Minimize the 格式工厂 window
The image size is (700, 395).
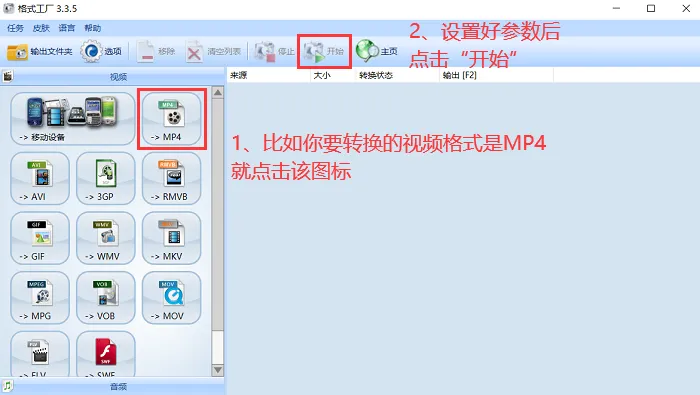[x=616, y=8]
